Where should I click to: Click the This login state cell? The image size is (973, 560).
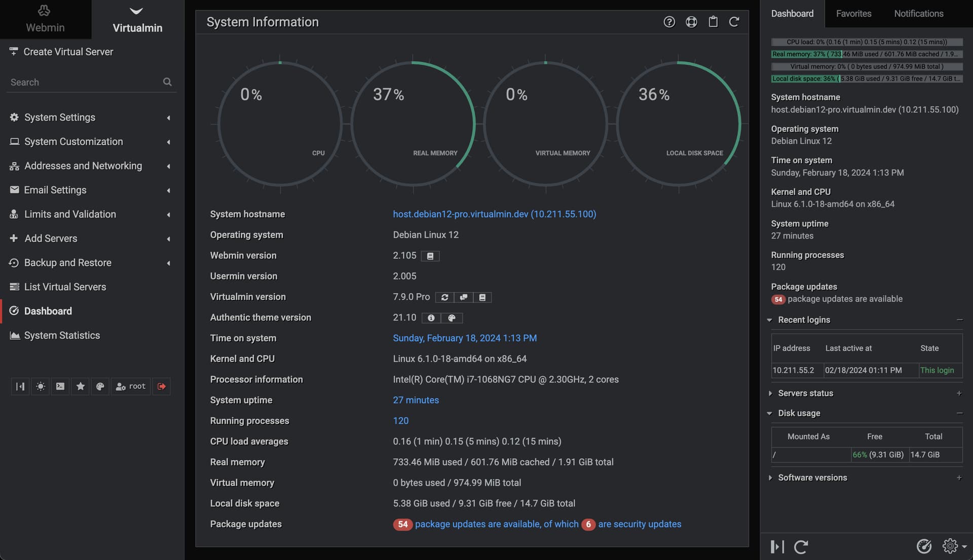pyautogui.click(x=940, y=370)
